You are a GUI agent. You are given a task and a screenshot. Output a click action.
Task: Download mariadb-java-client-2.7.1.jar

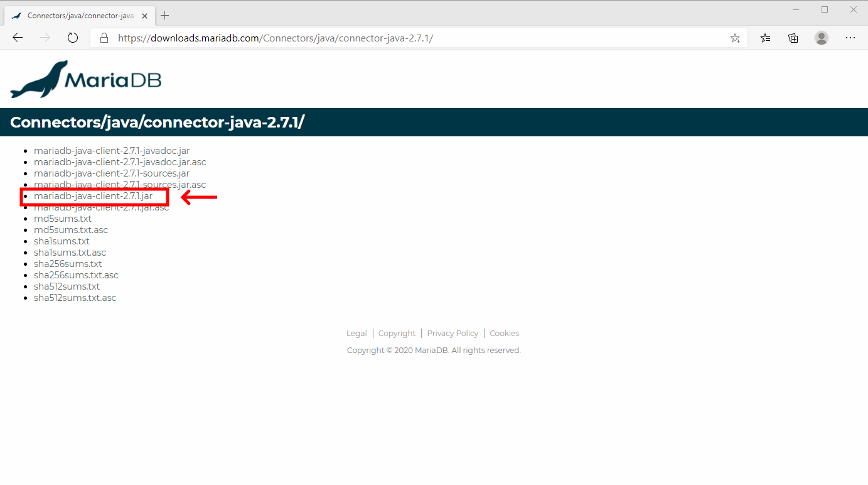tap(93, 196)
